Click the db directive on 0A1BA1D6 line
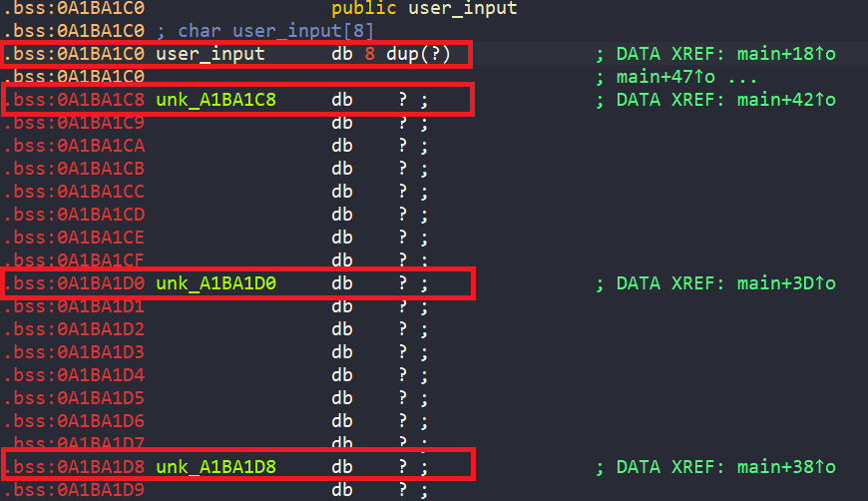Viewport: 868px width, 501px height. coord(342,421)
